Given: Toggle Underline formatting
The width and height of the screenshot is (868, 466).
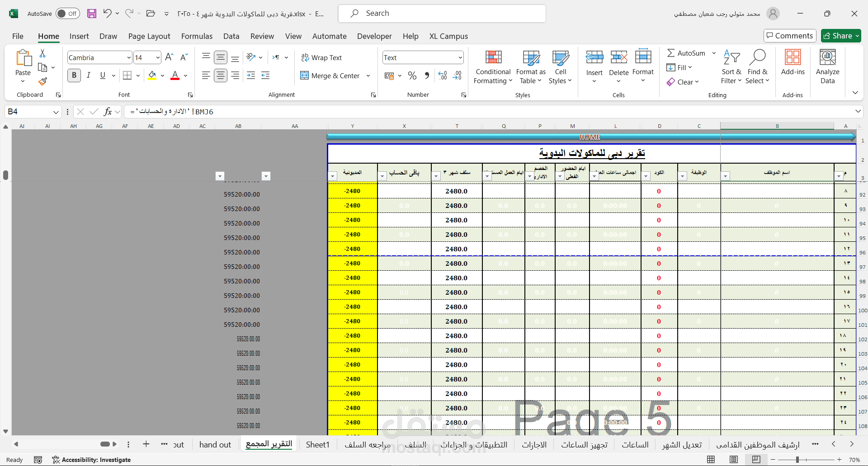Looking at the screenshot, I should [103, 75].
